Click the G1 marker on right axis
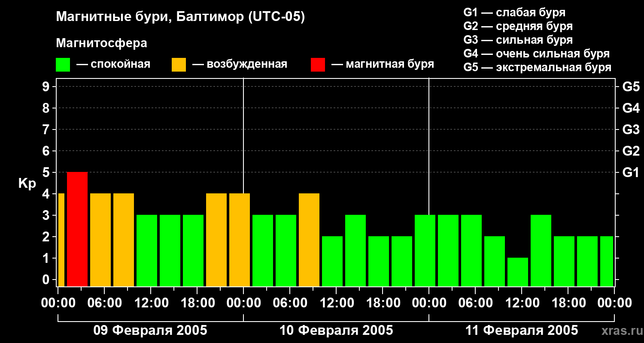This screenshot has width=644, height=343. point(631,172)
